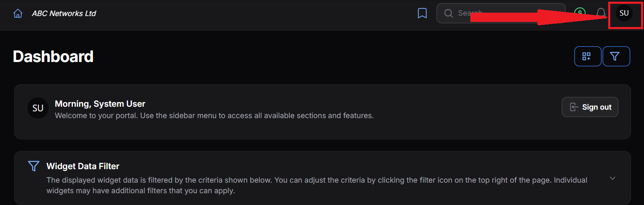Click the widget filter criteria description text
The width and height of the screenshot is (644, 205).
coord(317,186)
